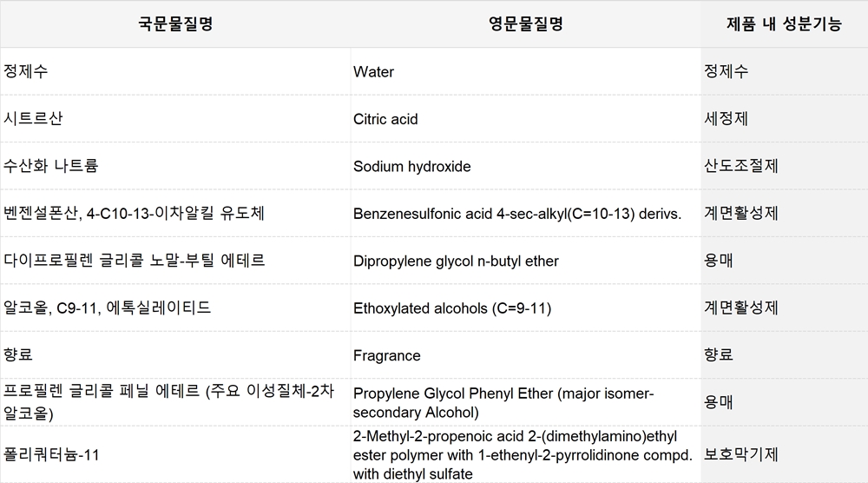The height and width of the screenshot is (483, 868).
Task: Select the Citric acid cell
Action: click(x=525, y=118)
